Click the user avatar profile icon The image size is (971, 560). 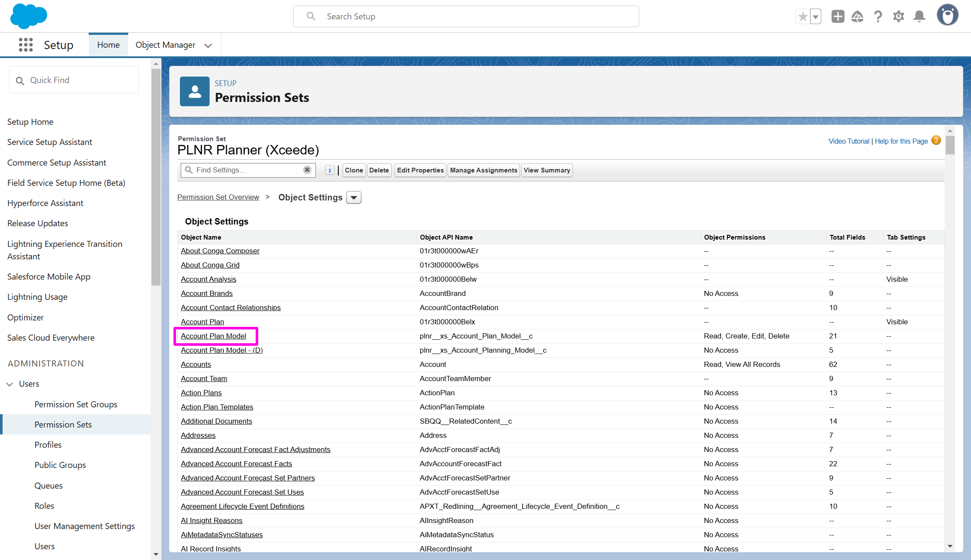947,16
